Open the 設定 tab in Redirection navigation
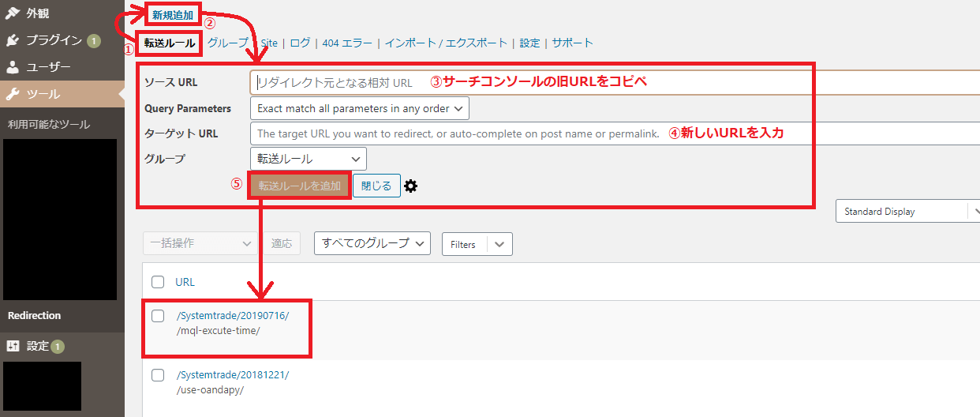The width and height of the screenshot is (980, 417). click(x=530, y=43)
